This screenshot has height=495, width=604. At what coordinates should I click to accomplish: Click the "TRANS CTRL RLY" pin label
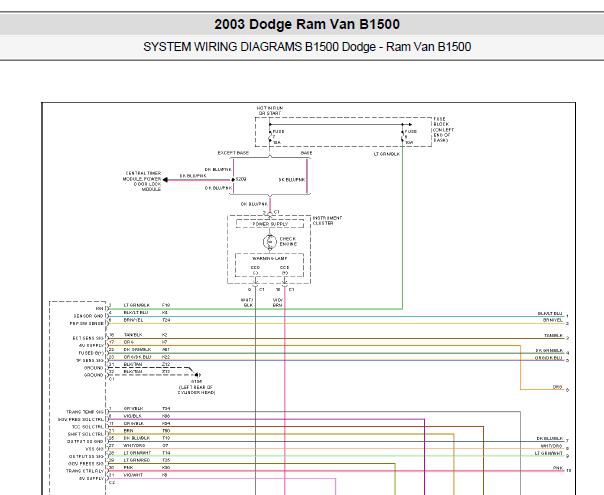(x=85, y=471)
